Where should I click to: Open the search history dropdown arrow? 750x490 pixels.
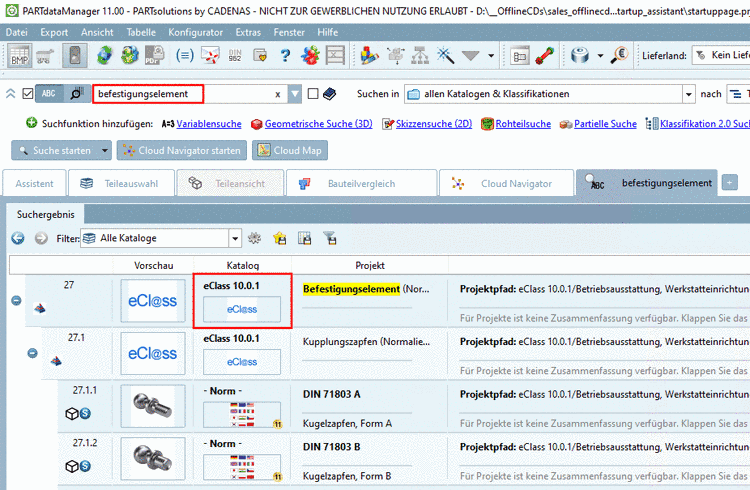pos(295,94)
